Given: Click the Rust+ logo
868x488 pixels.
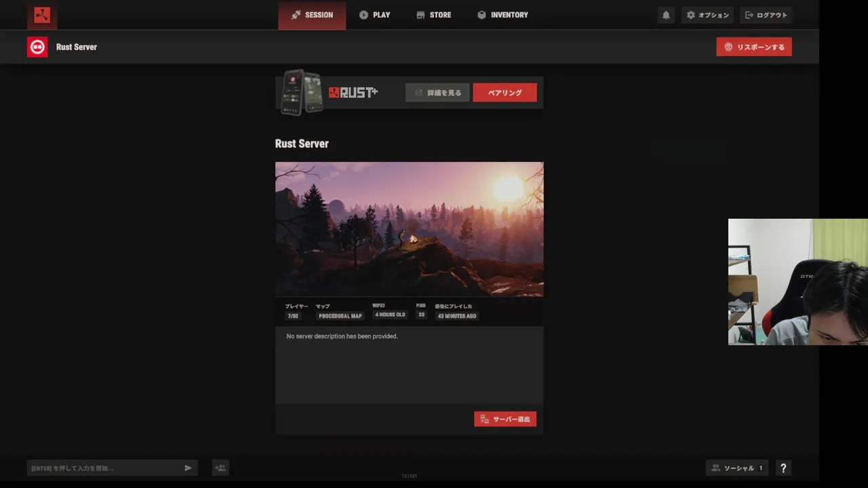Looking at the screenshot, I should (353, 93).
